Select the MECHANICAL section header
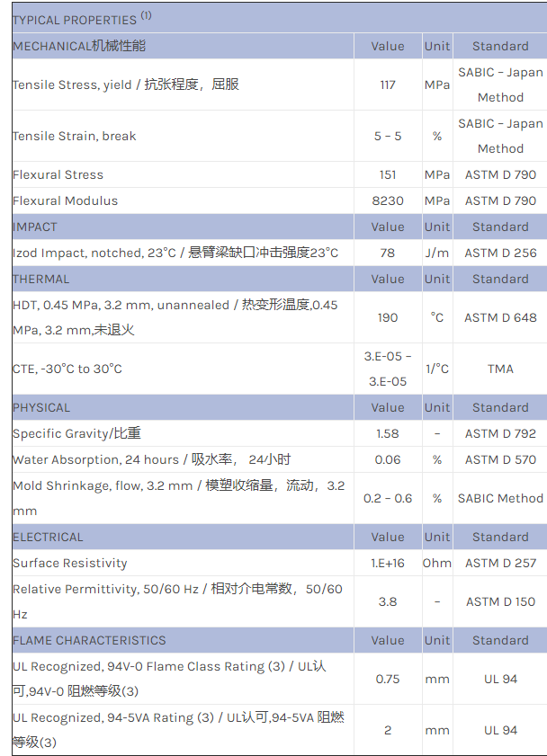Screen dimensions: 547x756 click(79, 46)
